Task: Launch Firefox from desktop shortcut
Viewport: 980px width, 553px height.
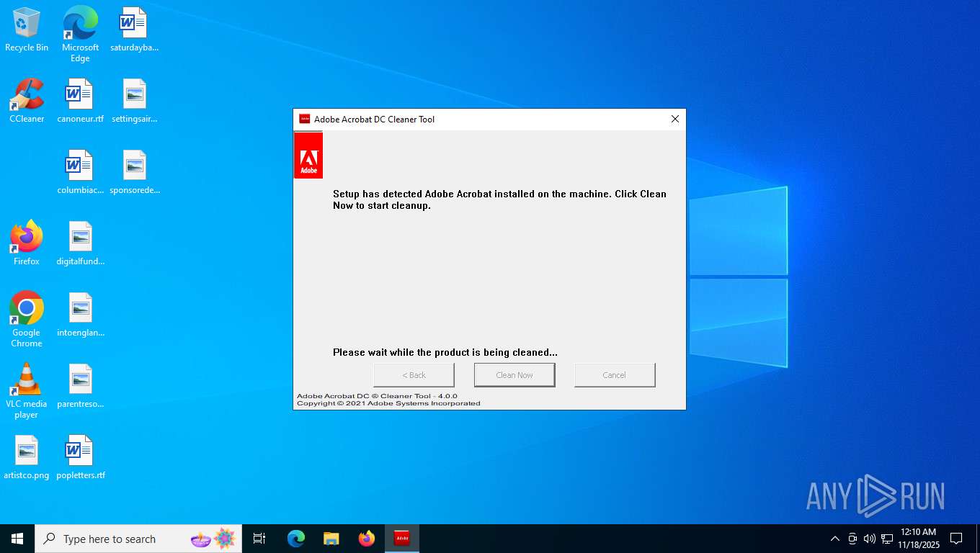Action: click(x=27, y=244)
